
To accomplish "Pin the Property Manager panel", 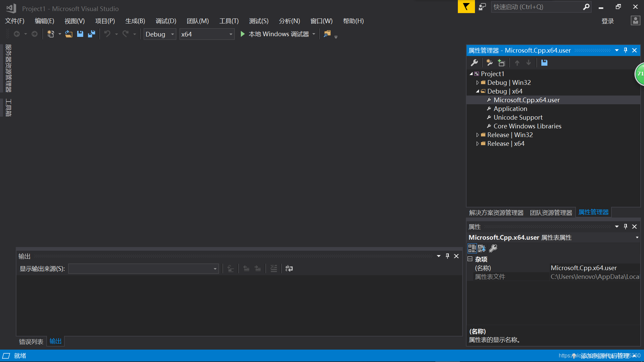I will pyautogui.click(x=626, y=50).
